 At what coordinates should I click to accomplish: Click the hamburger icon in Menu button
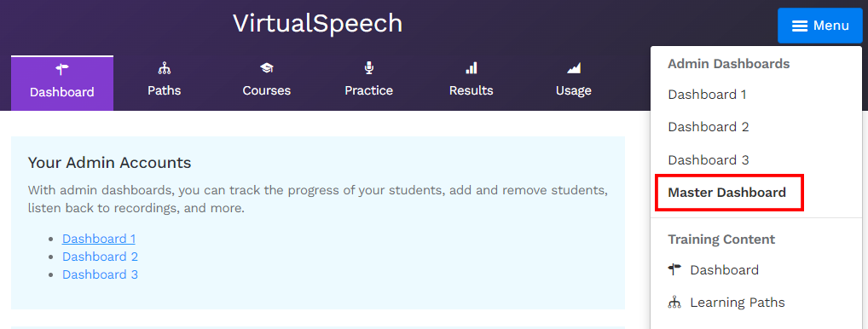(799, 26)
